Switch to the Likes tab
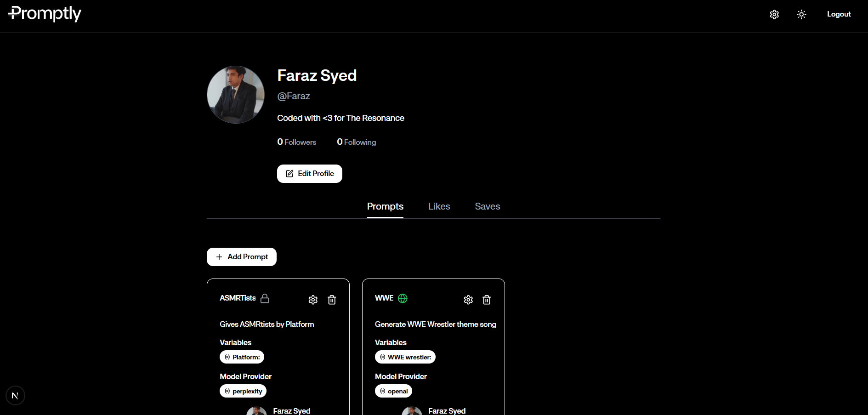Viewport: 868px width, 415px height. pos(439,206)
